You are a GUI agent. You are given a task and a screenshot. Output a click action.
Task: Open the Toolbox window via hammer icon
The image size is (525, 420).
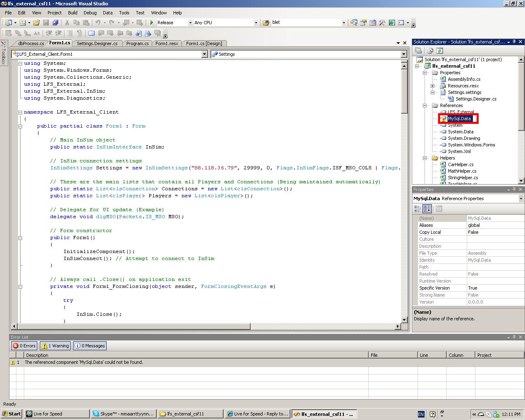point(382,23)
